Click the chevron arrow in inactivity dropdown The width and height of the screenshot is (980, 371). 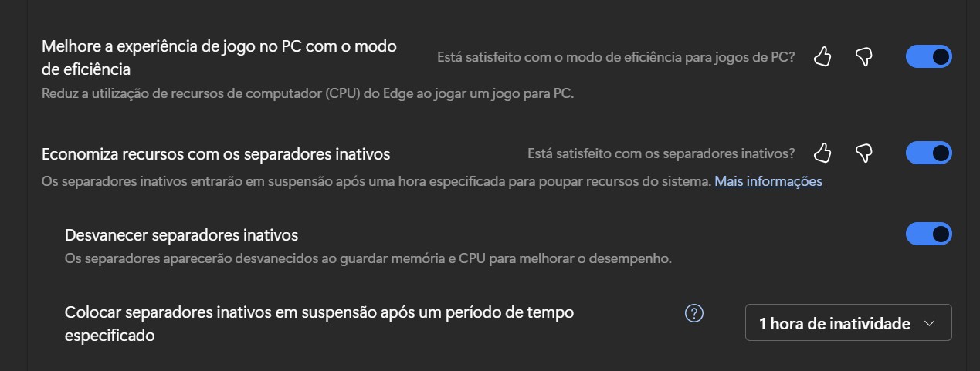(x=930, y=324)
